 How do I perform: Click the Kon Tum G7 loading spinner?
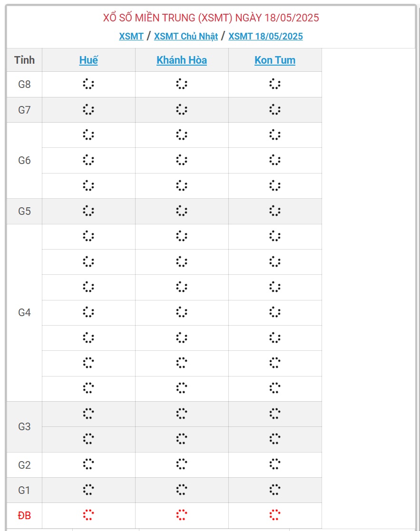tap(275, 109)
